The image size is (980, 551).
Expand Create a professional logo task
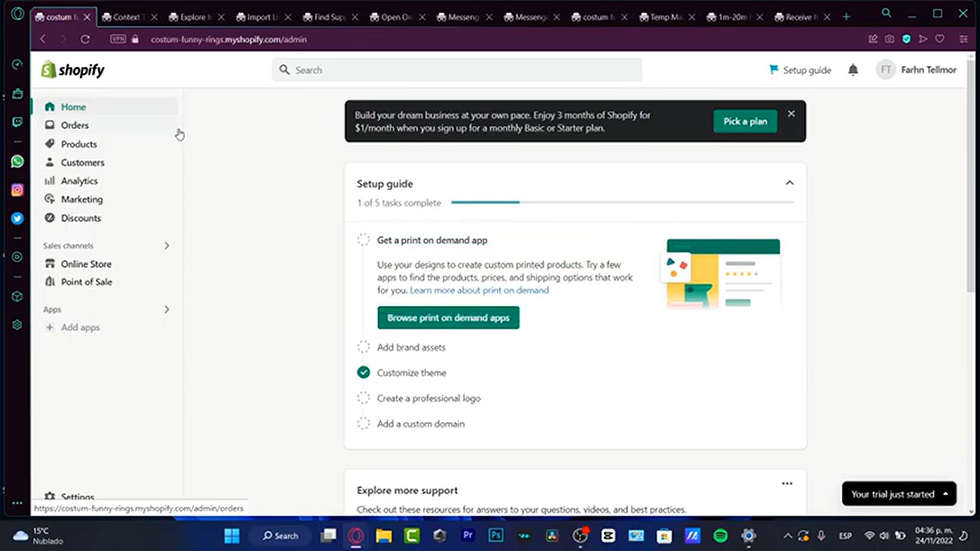429,398
